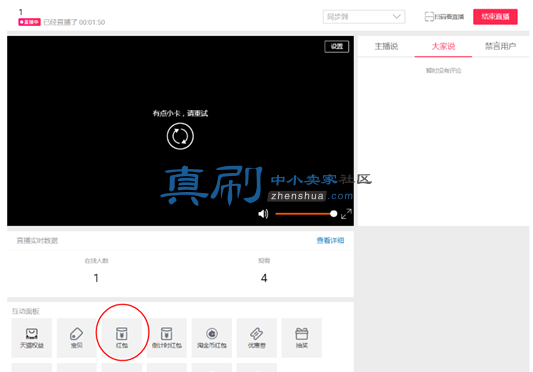533x372 pixels.
Task: Select the 宝贝 tag icon
Action: click(x=76, y=334)
